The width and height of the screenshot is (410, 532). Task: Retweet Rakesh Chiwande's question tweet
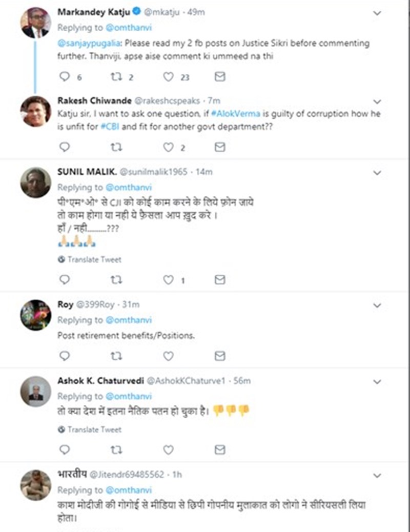117,147
